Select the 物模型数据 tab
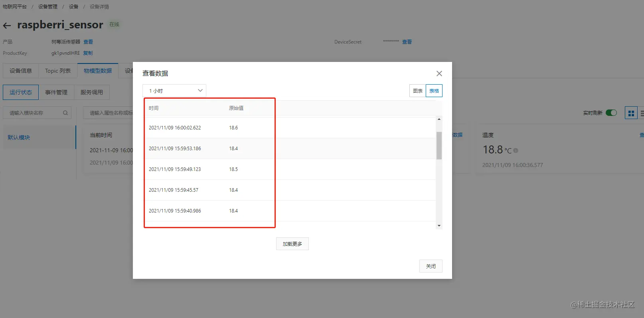 tap(98, 71)
